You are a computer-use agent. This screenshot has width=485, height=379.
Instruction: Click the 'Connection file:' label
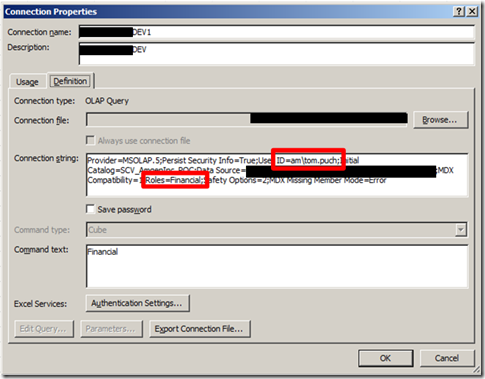pyautogui.click(x=42, y=120)
